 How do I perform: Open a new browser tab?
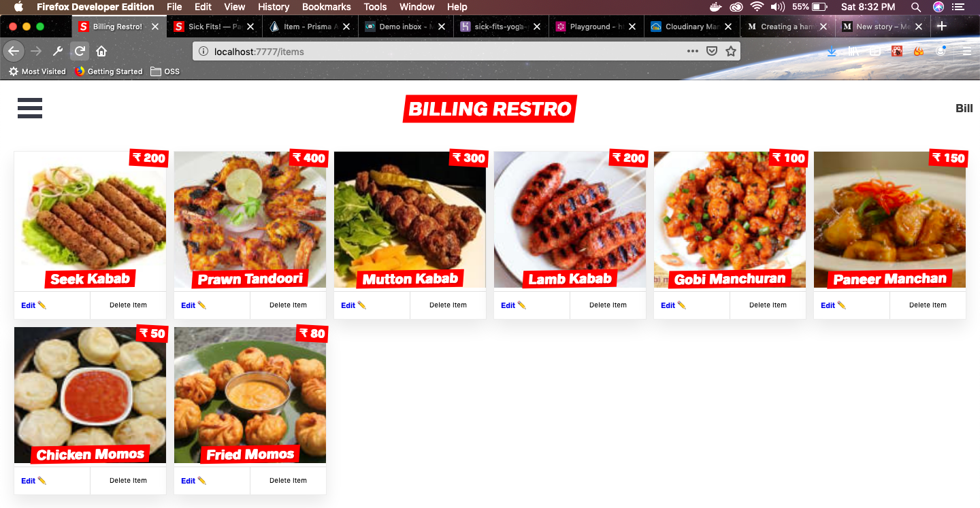942,27
